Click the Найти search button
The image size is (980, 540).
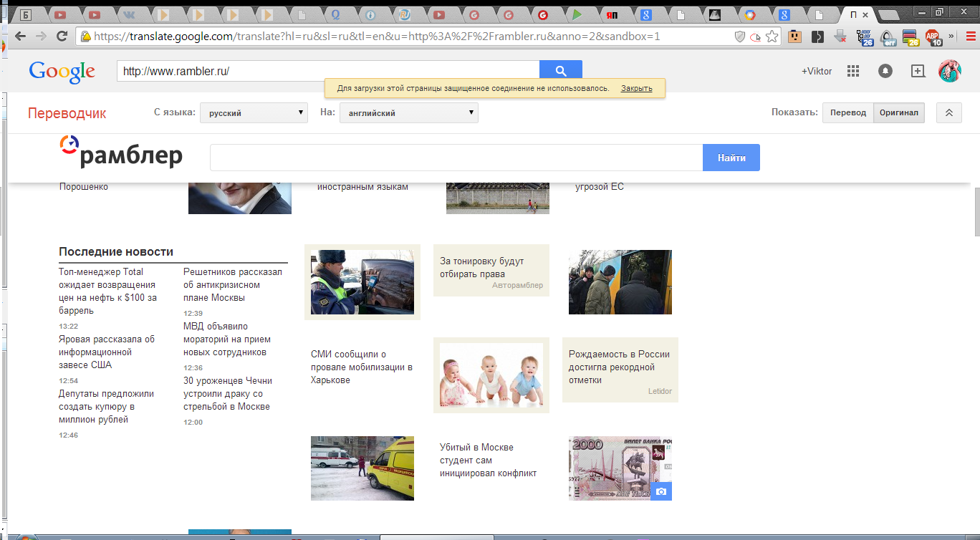[731, 158]
